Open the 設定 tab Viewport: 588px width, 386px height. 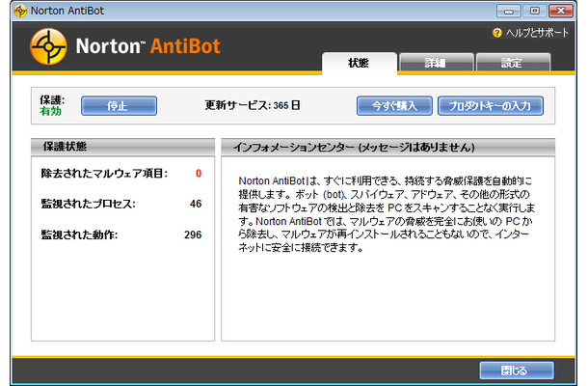[x=513, y=63]
